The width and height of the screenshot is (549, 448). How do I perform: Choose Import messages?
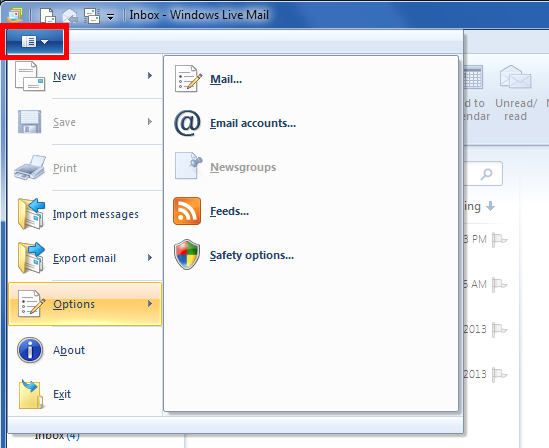tap(85, 214)
